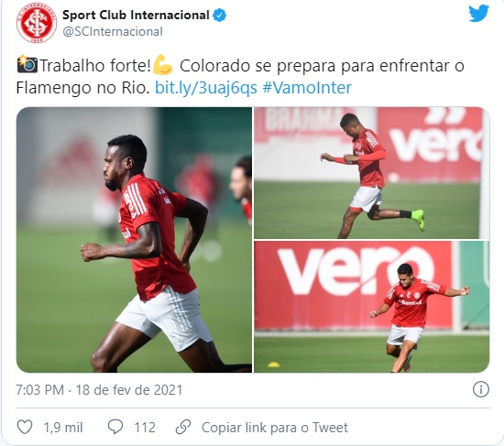Open bottom-right photo with vero banner
504x446 pixels.
[x=371, y=307]
